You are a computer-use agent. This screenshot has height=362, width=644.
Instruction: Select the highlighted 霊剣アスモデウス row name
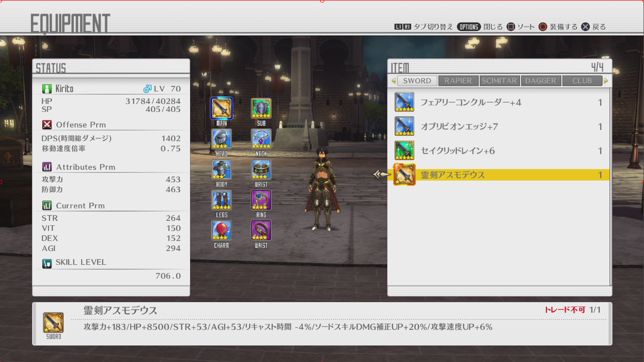pos(453,175)
